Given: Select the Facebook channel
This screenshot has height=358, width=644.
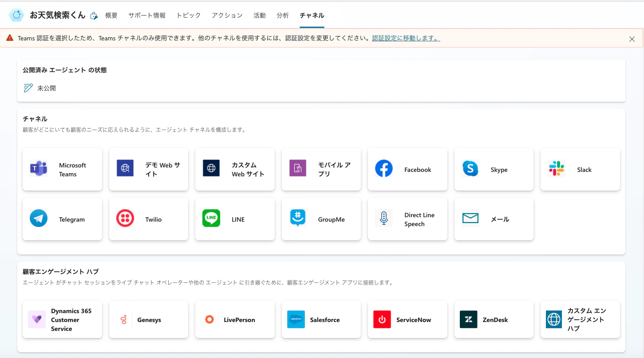Looking at the screenshot, I should [x=407, y=169].
